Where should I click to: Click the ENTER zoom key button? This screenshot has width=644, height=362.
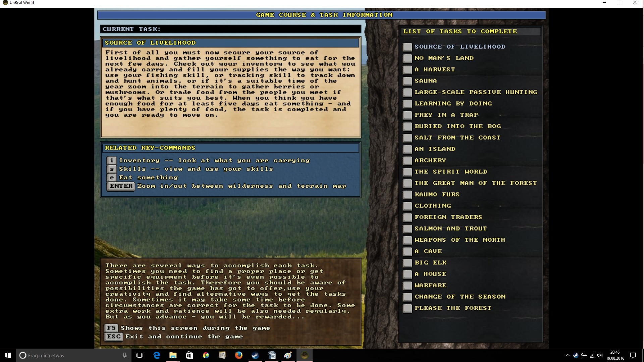121,186
